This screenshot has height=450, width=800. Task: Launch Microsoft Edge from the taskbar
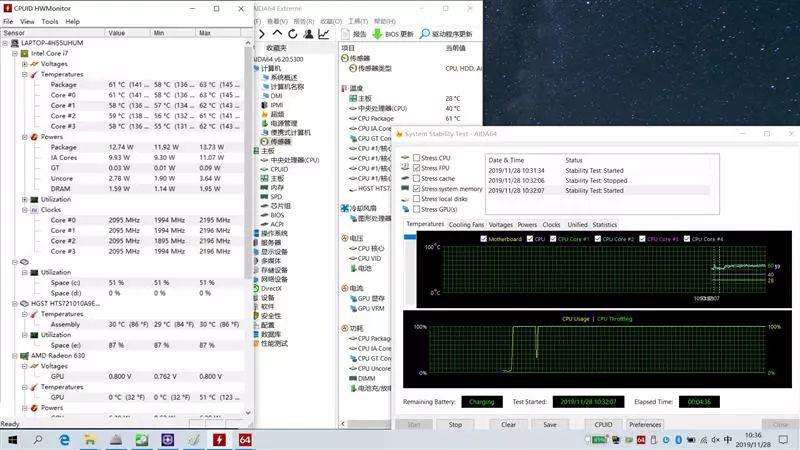pos(64,440)
